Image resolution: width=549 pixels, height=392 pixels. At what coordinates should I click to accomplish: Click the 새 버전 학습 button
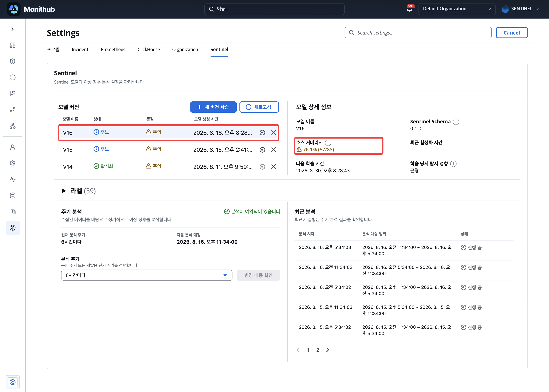tap(213, 107)
